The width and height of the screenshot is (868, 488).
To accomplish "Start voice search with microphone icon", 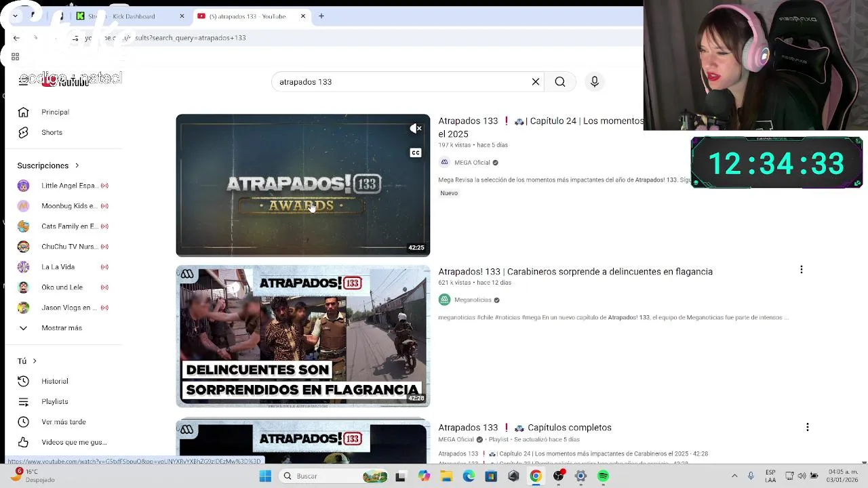I will pos(594,82).
